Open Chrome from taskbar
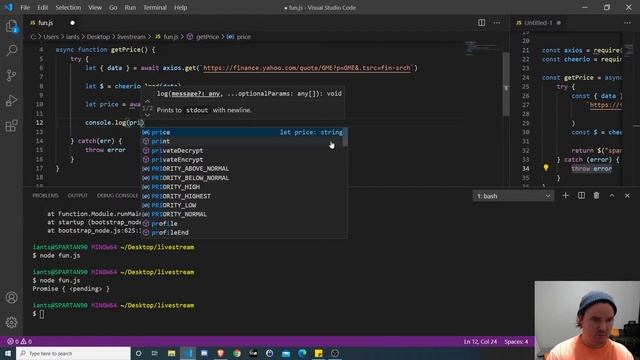Viewport: 640px width, 360px height. tap(237, 353)
